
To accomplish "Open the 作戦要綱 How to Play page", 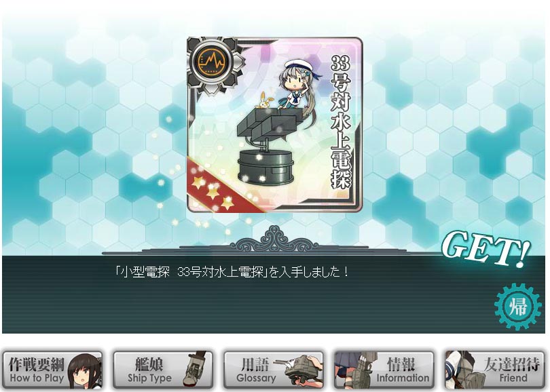I will pos(52,370).
